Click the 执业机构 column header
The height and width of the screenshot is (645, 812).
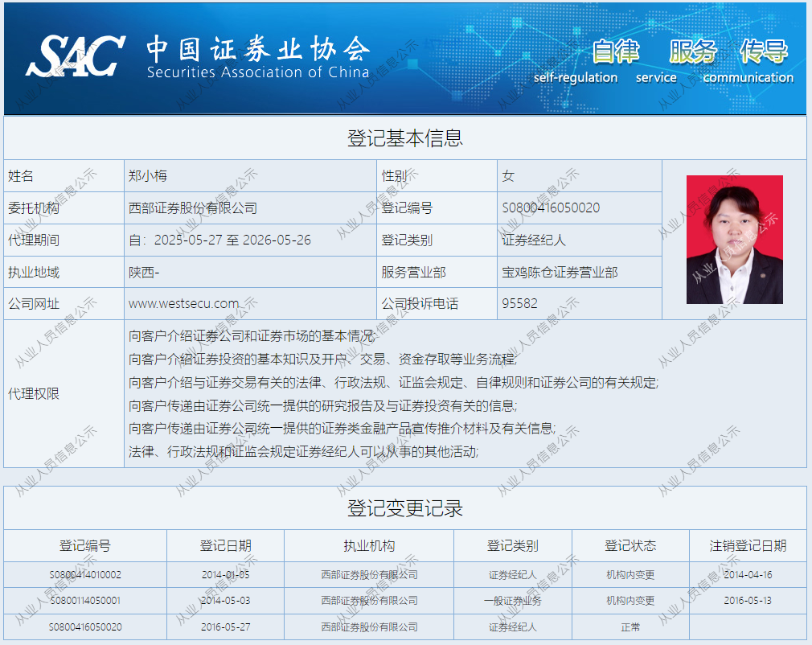(369, 545)
